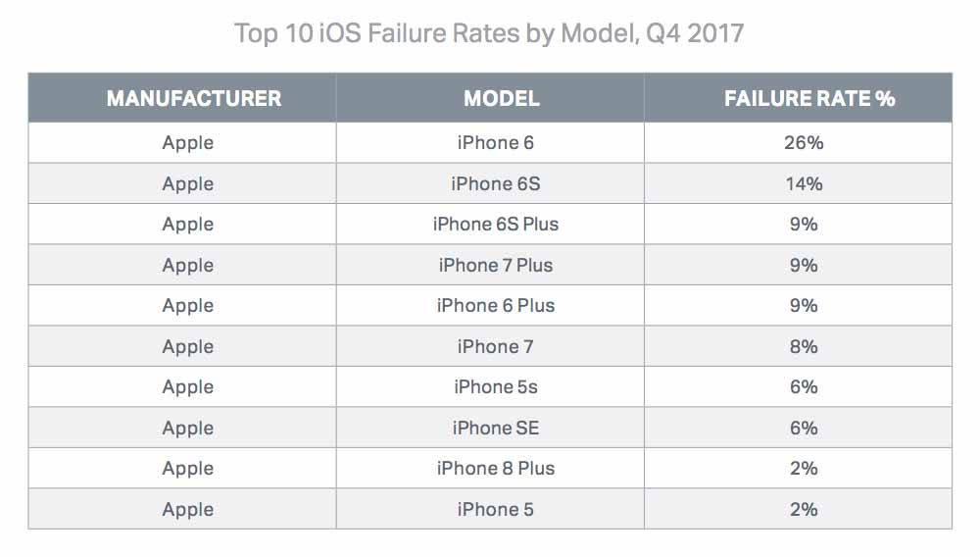
Task: Select the iPhone 7 Plus cell
Action: click(x=496, y=265)
